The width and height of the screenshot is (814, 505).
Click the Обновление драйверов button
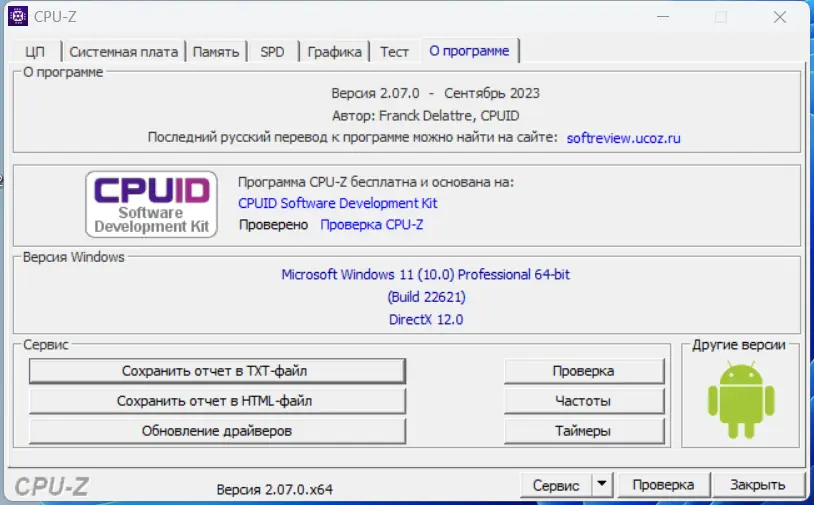point(217,431)
